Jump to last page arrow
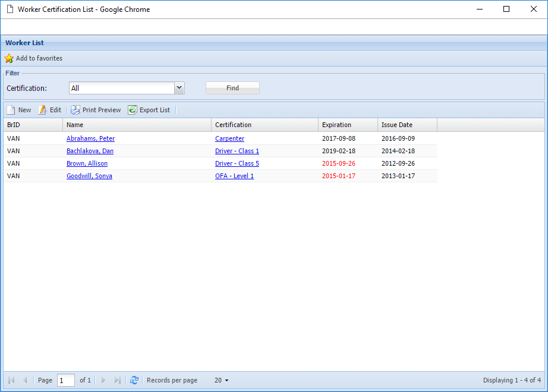This screenshot has width=548, height=392. click(118, 380)
